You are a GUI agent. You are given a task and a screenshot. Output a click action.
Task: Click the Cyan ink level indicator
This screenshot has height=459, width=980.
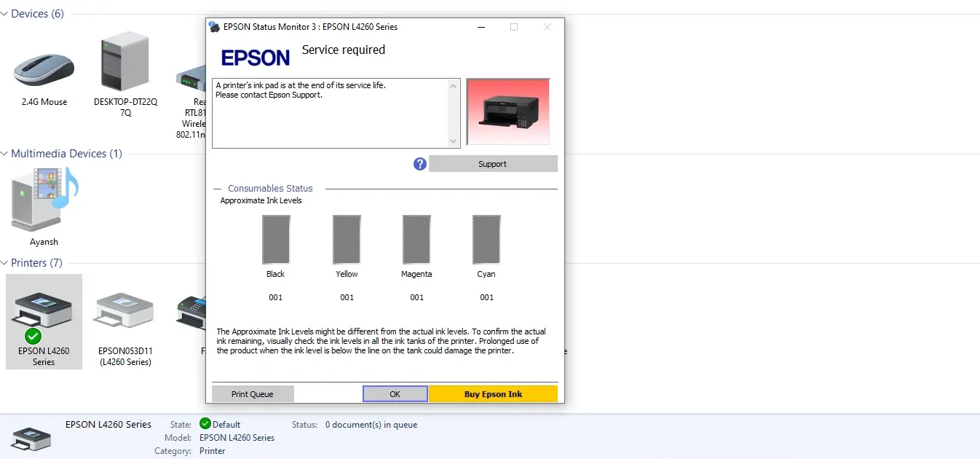click(x=486, y=240)
